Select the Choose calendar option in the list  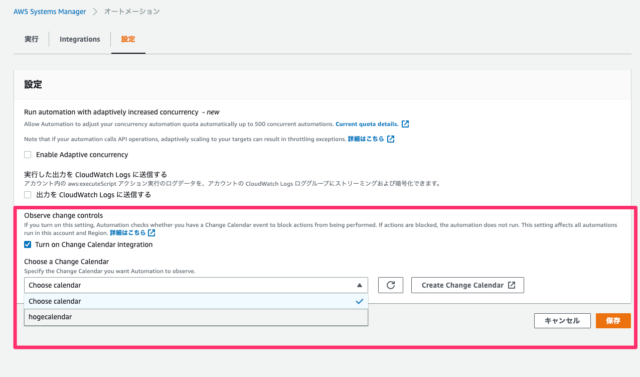pyautogui.click(x=196, y=301)
